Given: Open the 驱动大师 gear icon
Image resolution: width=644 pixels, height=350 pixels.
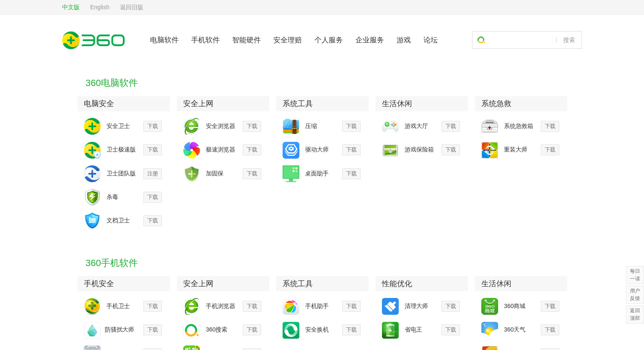Looking at the screenshot, I should point(291,150).
